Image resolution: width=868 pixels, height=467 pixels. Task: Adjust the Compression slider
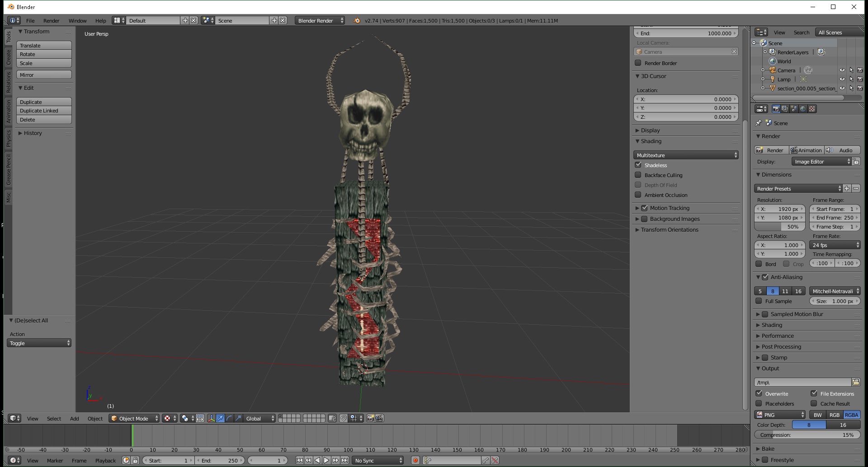click(x=807, y=435)
